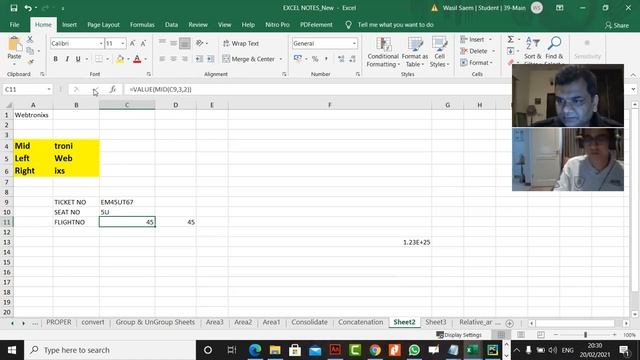Cut the selection with the scissors icon
The height and width of the screenshot is (360, 640).
[x=30, y=40]
